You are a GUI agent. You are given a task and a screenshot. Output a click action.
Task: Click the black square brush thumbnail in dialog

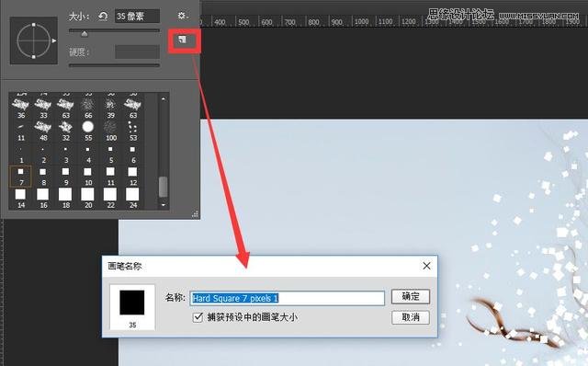pyautogui.click(x=132, y=303)
